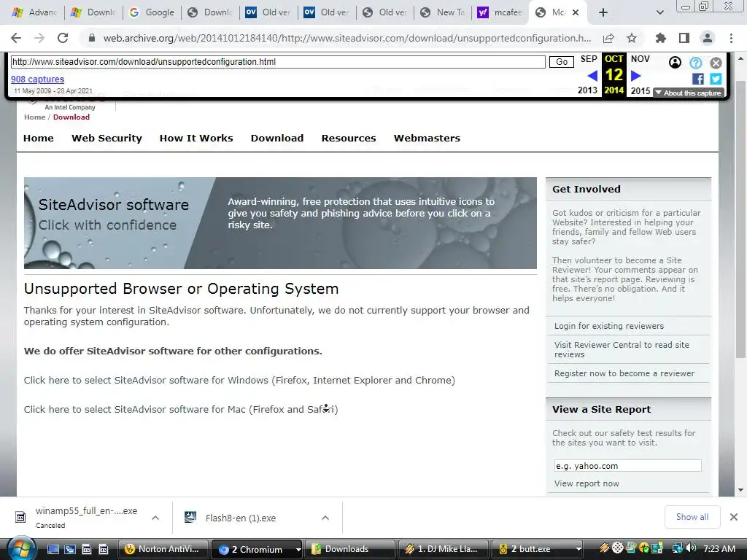Switch to the New Tab tab
747x560 pixels.
click(443, 12)
